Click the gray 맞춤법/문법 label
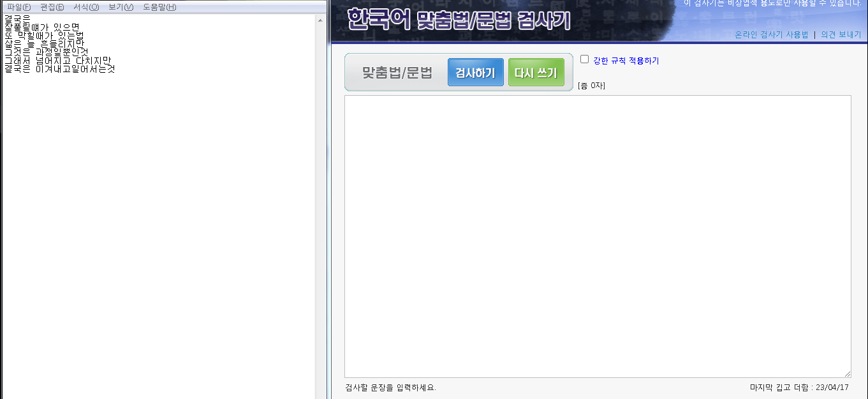The image size is (868, 399). (397, 72)
